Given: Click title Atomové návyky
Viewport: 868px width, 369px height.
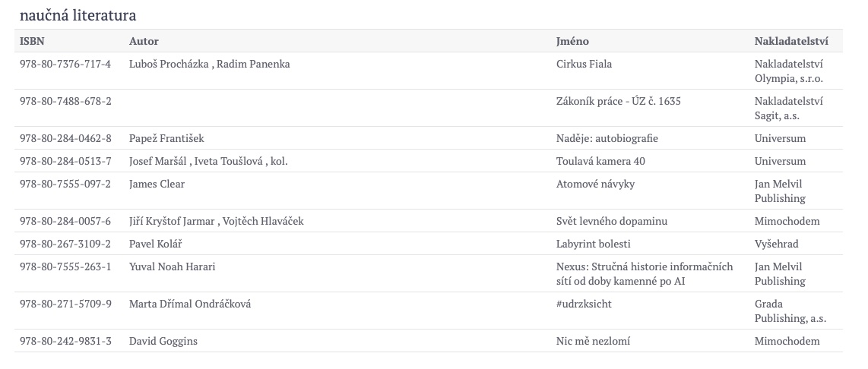Looking at the screenshot, I should point(596,184).
